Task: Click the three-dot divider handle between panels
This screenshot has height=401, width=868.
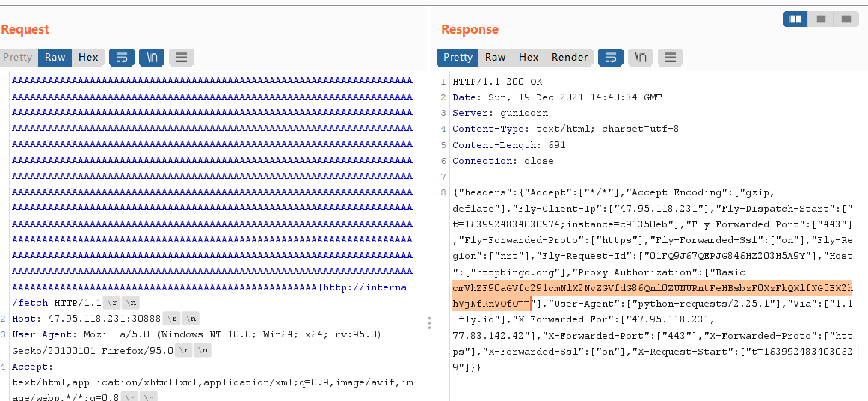Action: click(429, 322)
